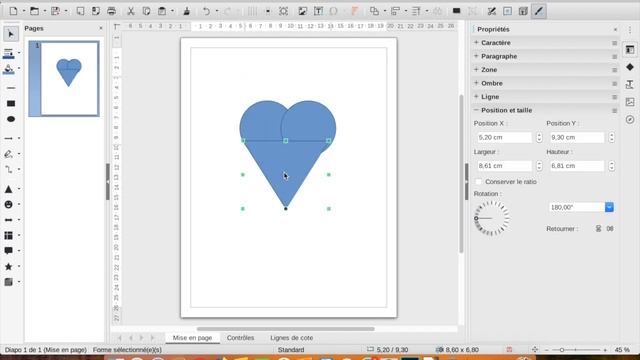640x360 pixels.
Task: Open the undo history dropdown arrow
Action: [x=217, y=11]
